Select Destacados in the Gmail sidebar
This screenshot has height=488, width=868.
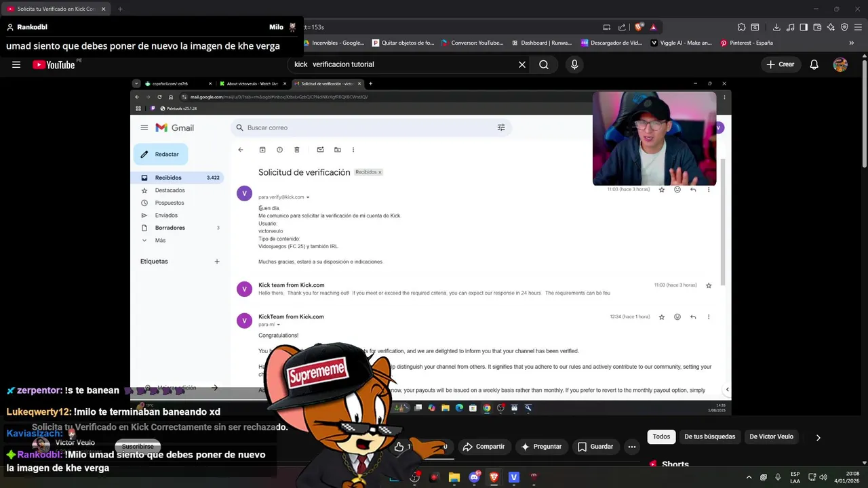pyautogui.click(x=178, y=190)
